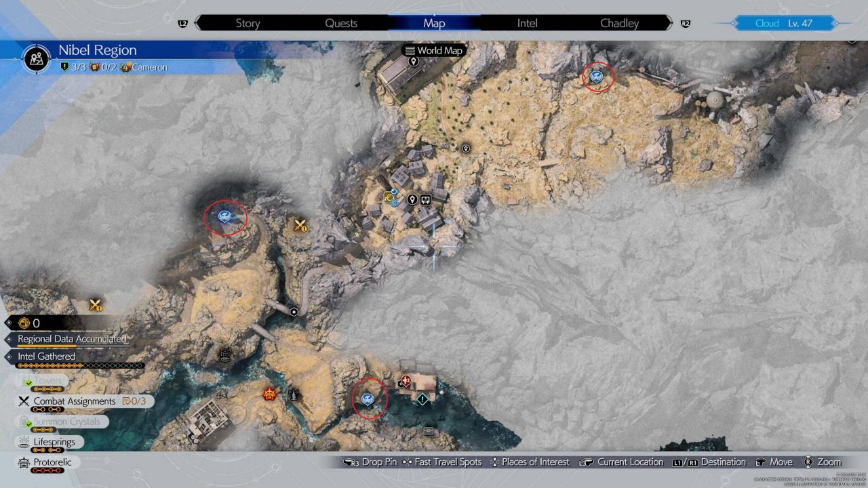The height and width of the screenshot is (488, 868).
Task: Click the Nibel Region title text
Action: (97, 50)
